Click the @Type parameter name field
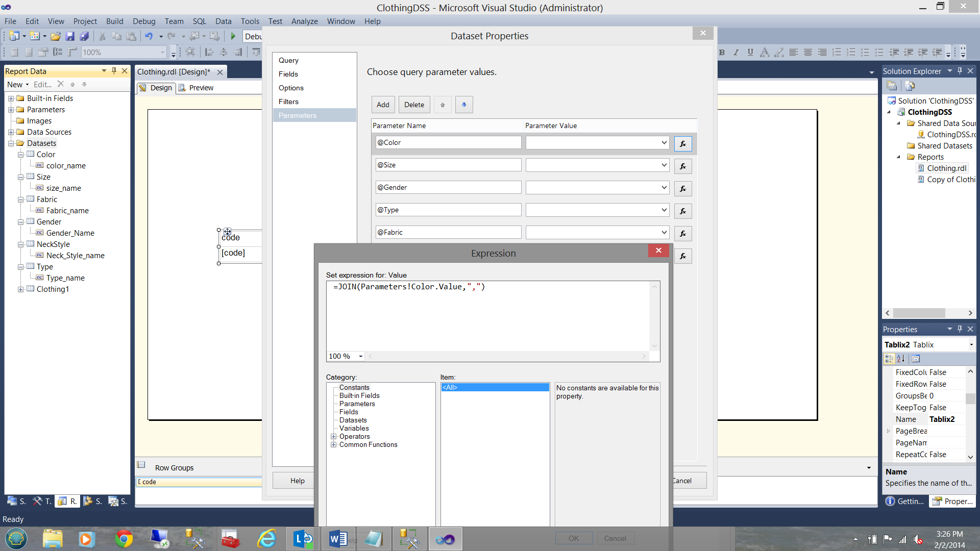Viewport: 980px width, 551px height. (448, 210)
